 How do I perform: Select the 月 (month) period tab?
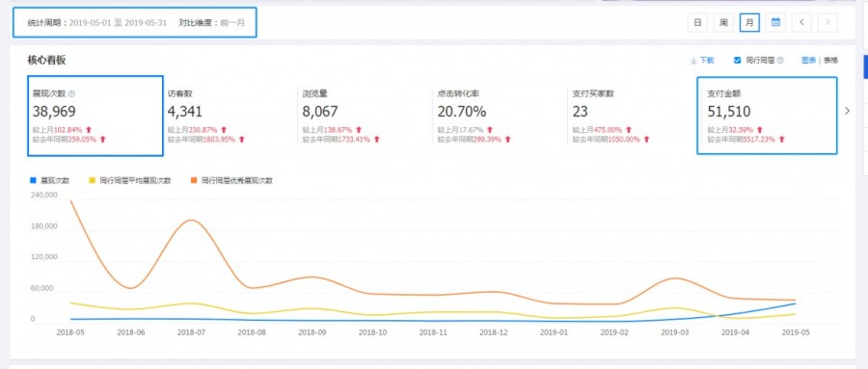pos(749,23)
